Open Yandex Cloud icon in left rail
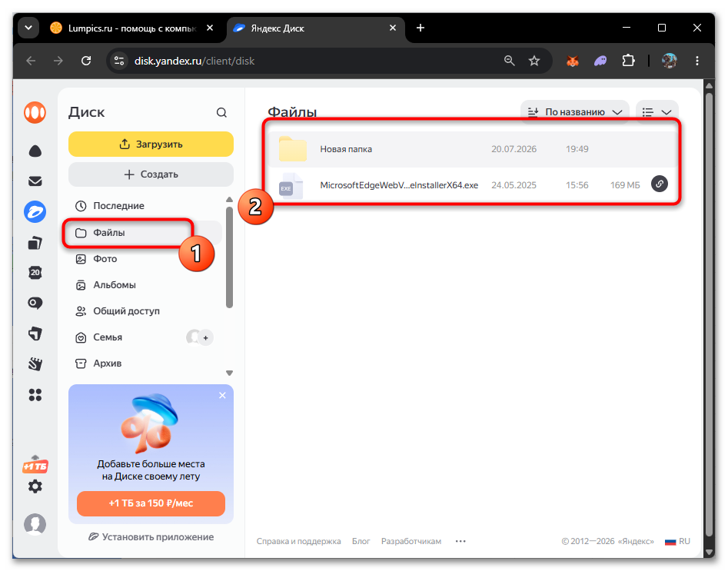Screen dimensions: 728x571 click(35, 151)
